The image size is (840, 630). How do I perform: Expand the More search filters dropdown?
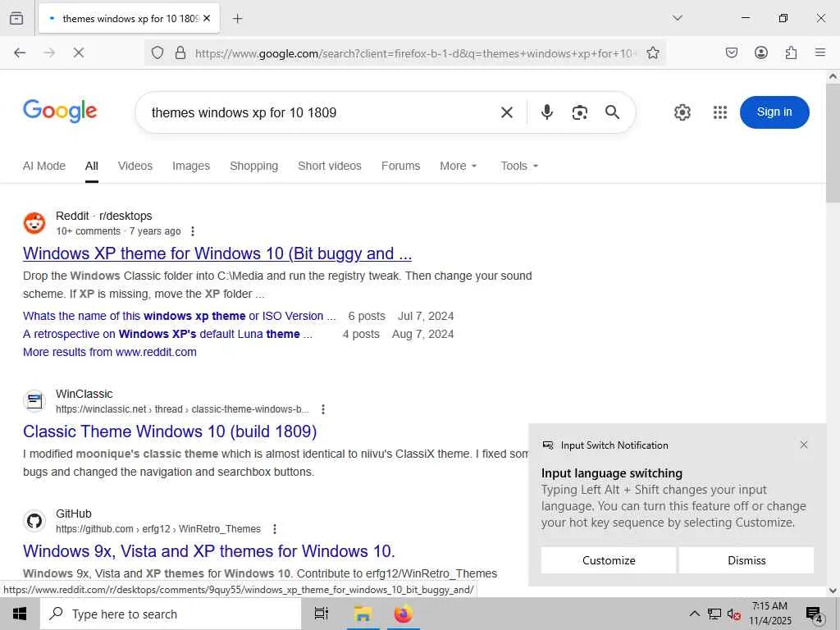pyautogui.click(x=459, y=166)
